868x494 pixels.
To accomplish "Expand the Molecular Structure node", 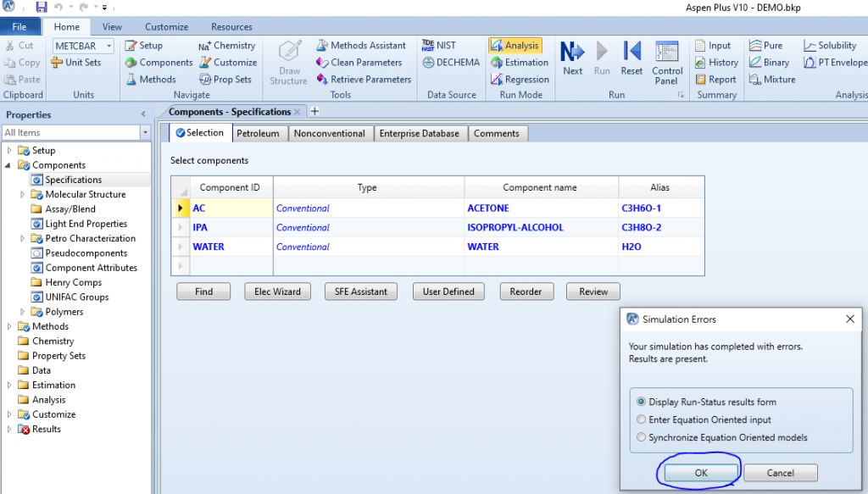I will click(22, 194).
